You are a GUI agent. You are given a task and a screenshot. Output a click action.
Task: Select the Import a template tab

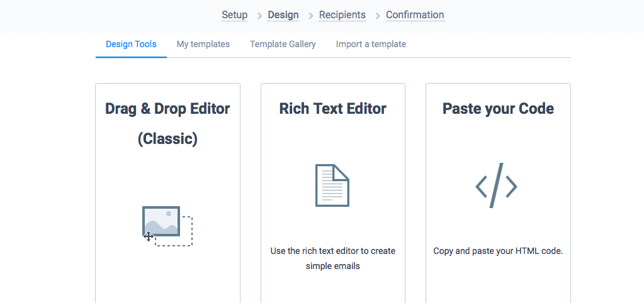[x=371, y=44]
